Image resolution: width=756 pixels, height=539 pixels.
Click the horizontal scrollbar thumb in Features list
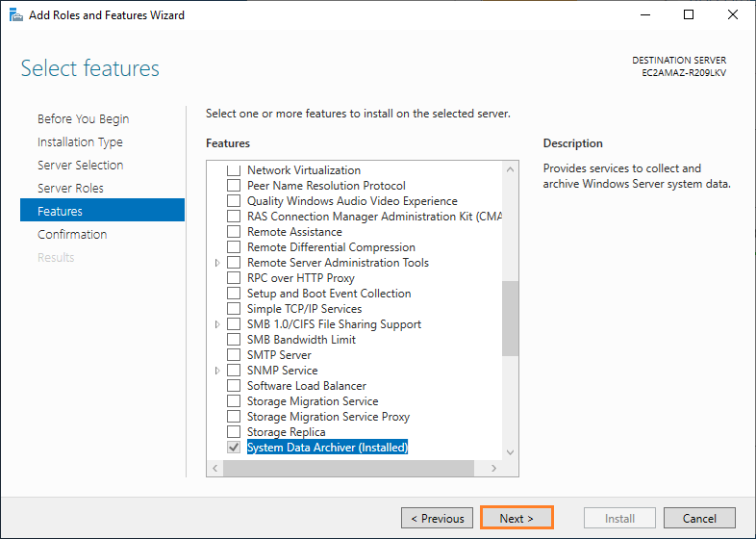click(x=348, y=468)
